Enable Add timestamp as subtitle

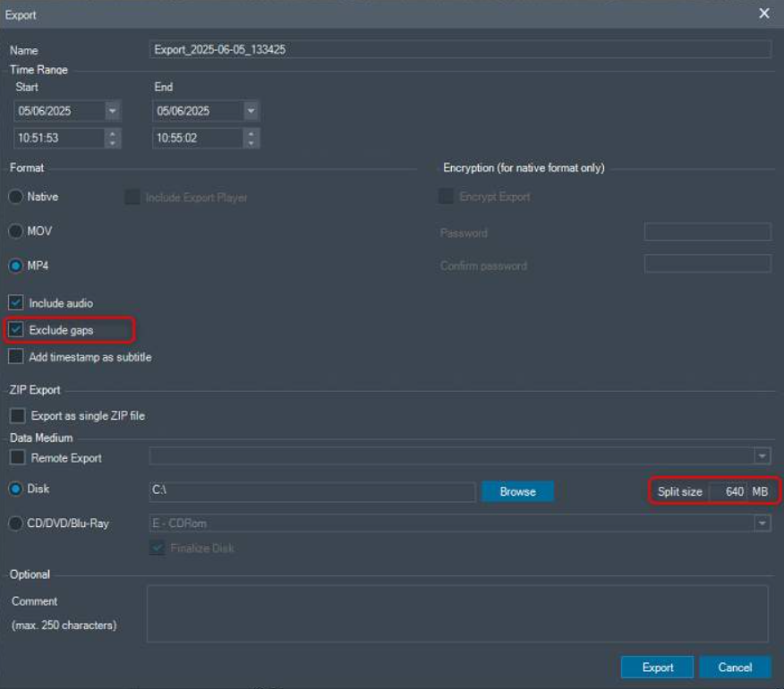click(16, 357)
